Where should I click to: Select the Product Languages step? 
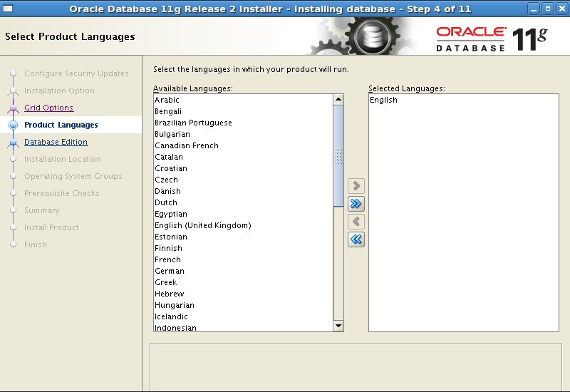(61, 125)
